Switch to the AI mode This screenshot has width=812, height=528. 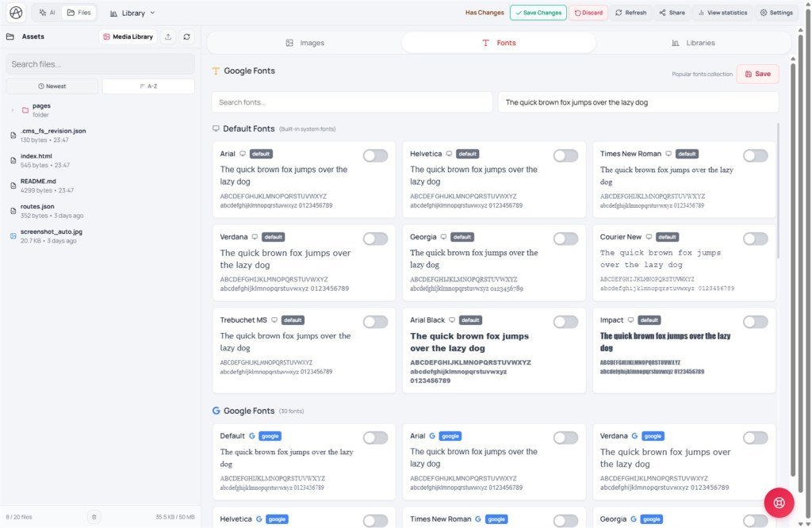(x=47, y=13)
